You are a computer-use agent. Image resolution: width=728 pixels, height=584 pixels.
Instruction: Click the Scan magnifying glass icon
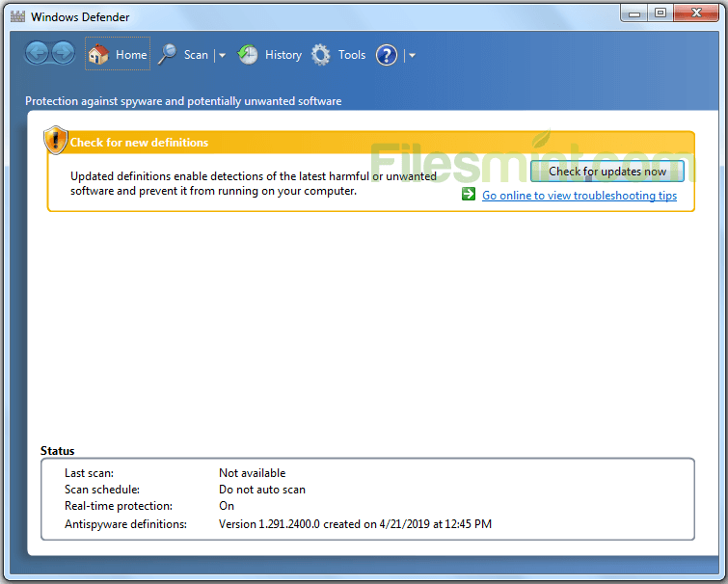(x=167, y=54)
